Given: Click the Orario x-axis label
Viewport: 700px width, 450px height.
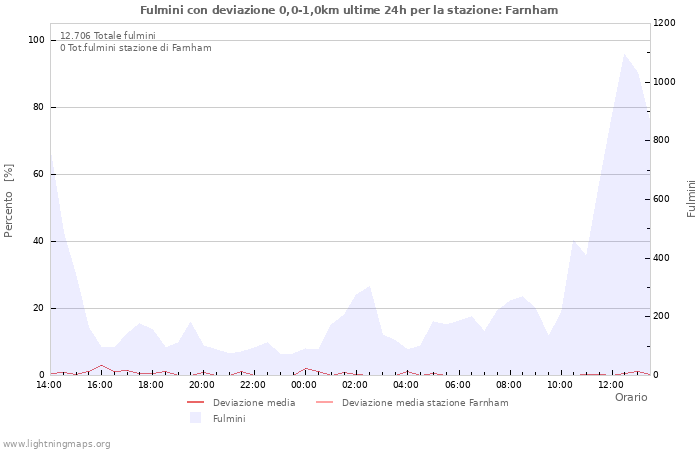Looking at the screenshot, I should coord(630,397).
